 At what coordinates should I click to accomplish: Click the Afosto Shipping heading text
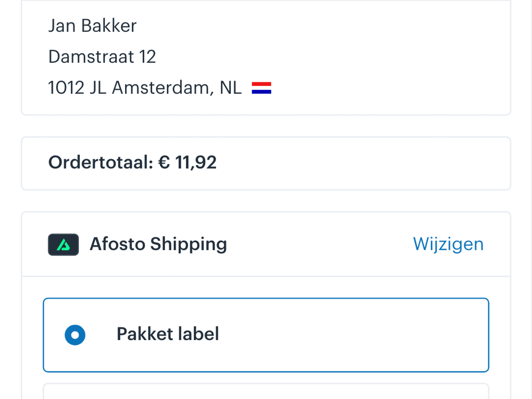click(x=158, y=244)
